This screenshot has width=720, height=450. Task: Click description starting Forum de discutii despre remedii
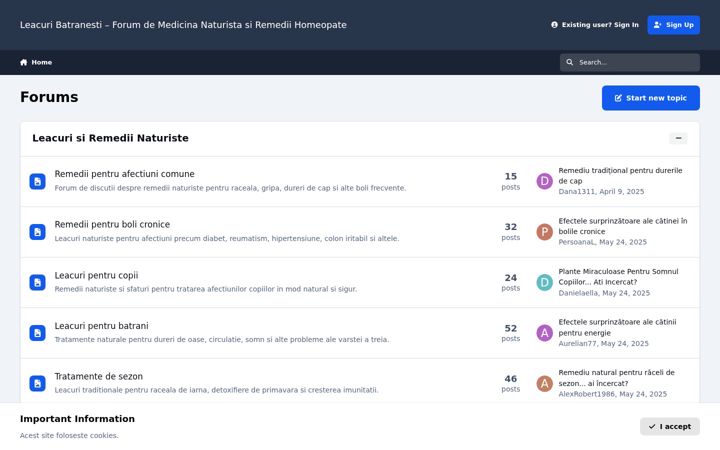tap(230, 188)
